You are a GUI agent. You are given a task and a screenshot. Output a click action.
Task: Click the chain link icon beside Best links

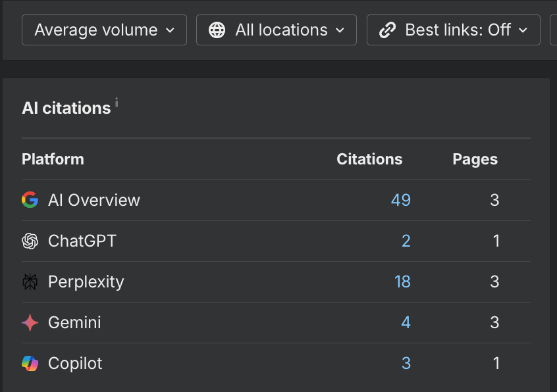point(387,30)
